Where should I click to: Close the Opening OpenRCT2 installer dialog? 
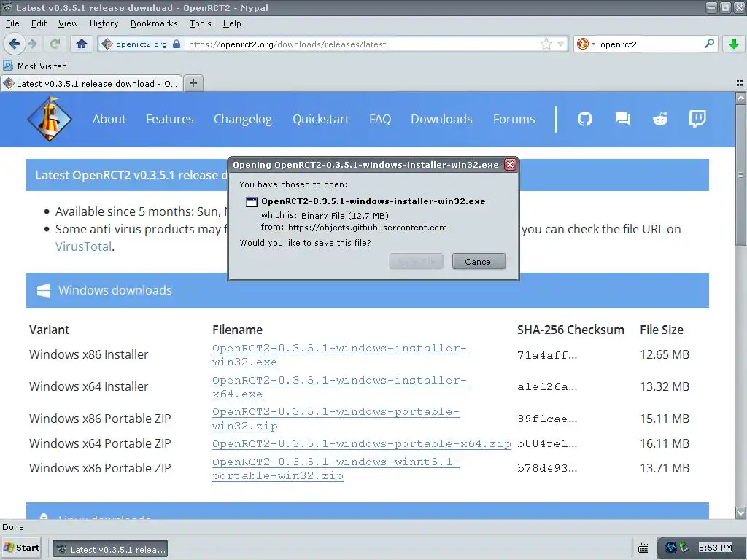tap(510, 165)
